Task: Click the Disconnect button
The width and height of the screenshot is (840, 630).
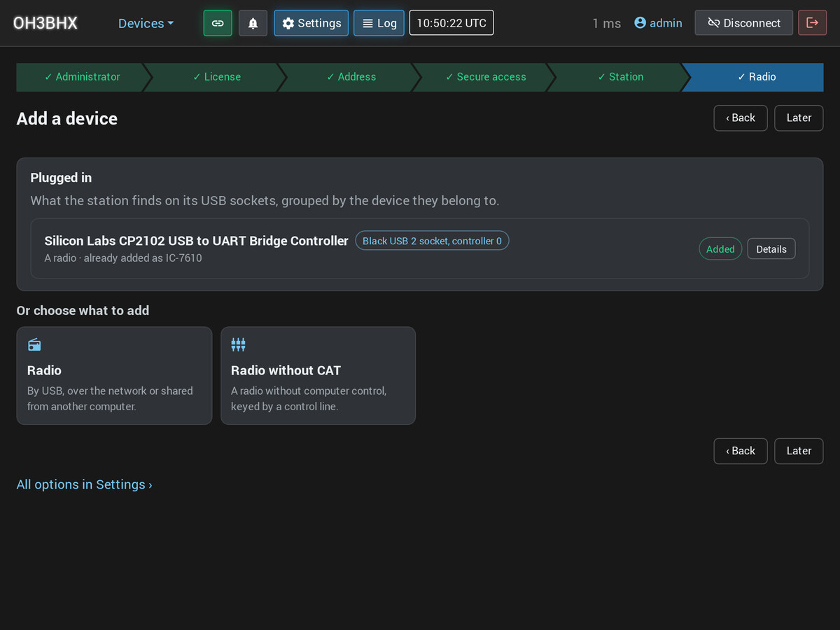Action: pos(743,23)
